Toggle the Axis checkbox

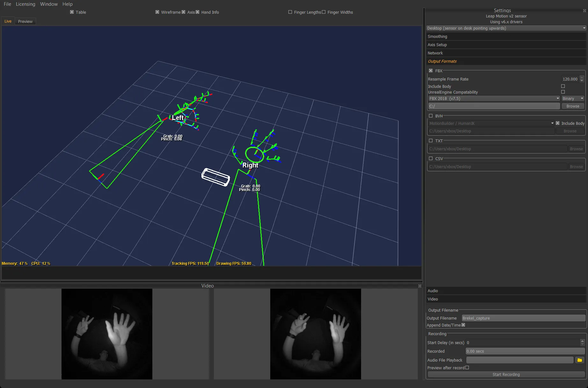click(183, 12)
